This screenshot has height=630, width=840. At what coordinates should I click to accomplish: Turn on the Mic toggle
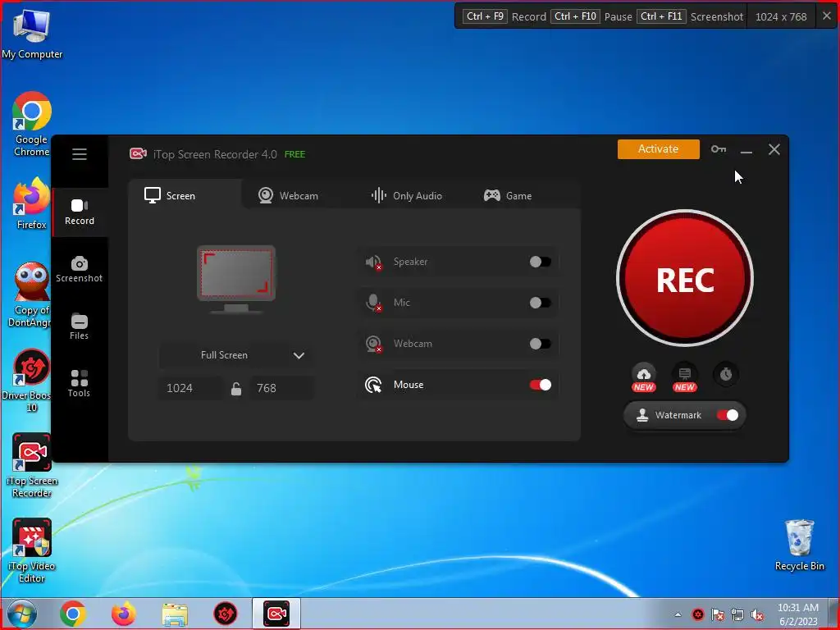[x=540, y=303]
